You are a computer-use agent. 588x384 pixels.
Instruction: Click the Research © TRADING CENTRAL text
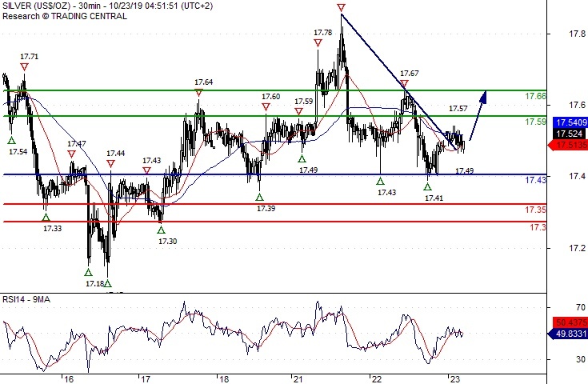pos(65,16)
